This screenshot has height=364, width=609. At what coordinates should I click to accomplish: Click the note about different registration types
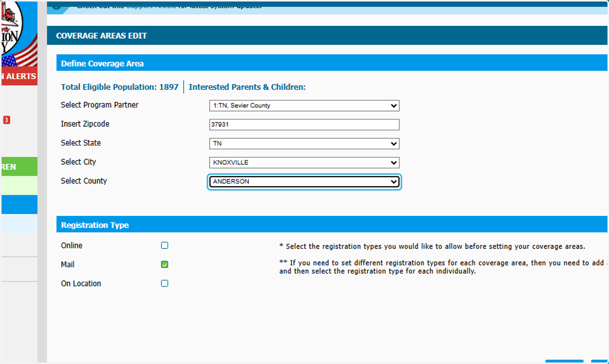click(443, 267)
